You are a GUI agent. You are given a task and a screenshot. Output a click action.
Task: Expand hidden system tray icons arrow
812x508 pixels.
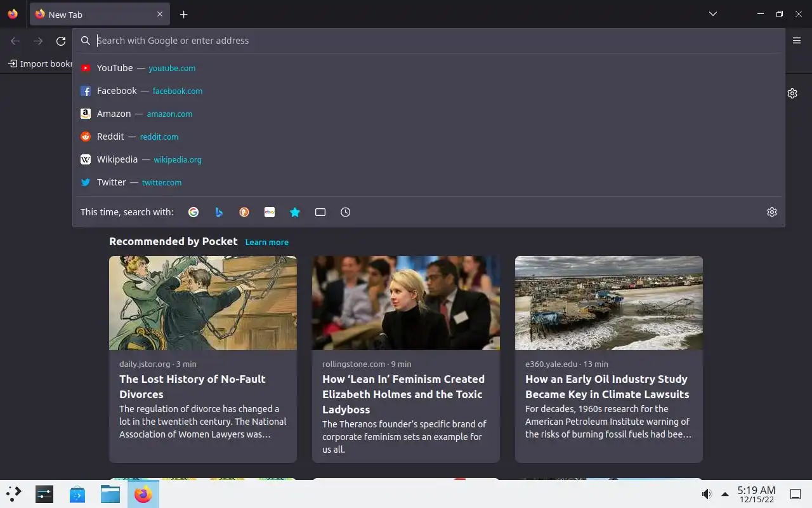pos(724,494)
